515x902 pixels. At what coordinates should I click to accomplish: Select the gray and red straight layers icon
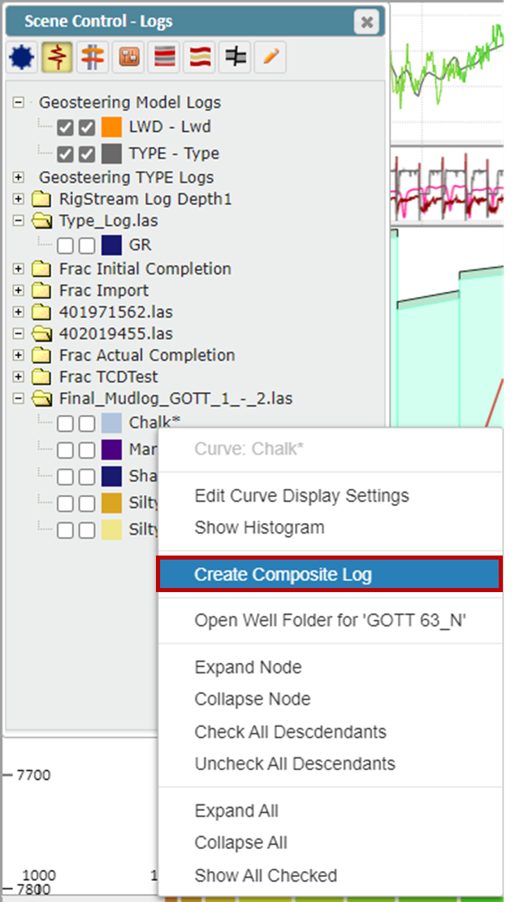[x=164, y=57]
